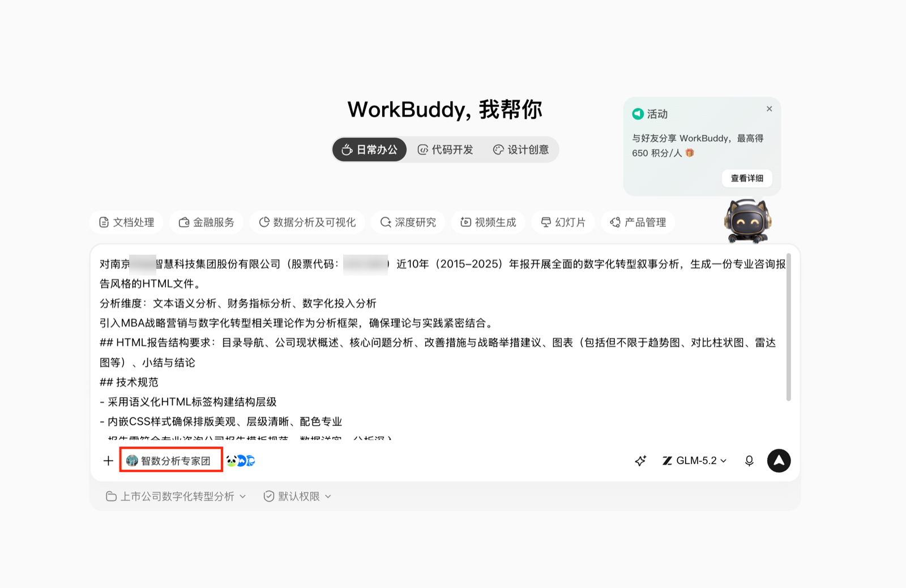Viewport: 906px width, 588px height.
Task: Click the text '与好友分享 WorkBuddy, 最高得'
Action: tap(698, 138)
